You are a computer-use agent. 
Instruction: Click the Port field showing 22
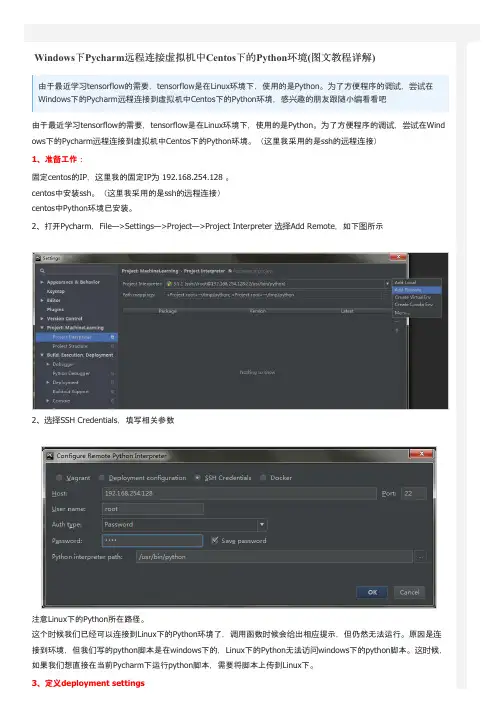413,493
